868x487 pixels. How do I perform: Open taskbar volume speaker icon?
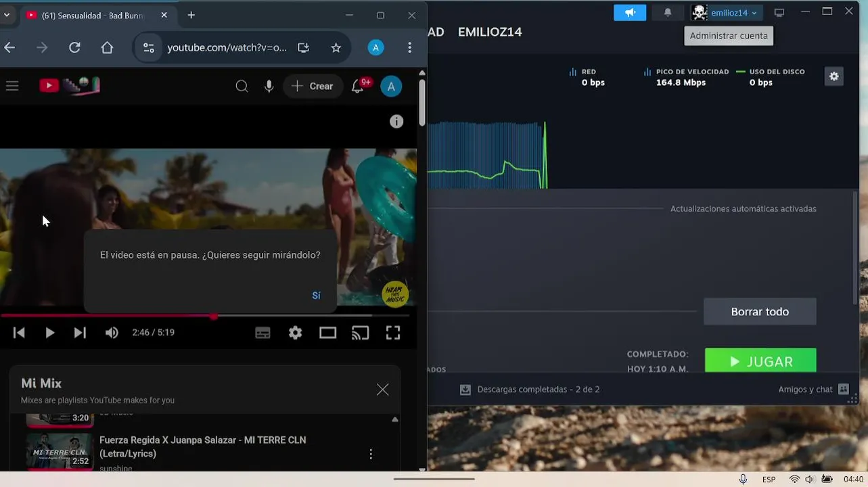pos(809,479)
